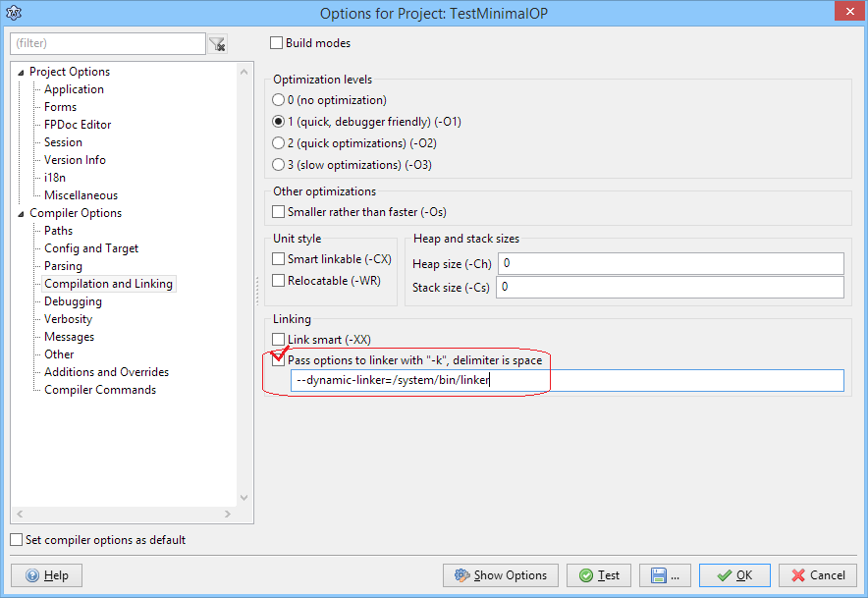
Task: Open the Debugging settings page
Action: 73,301
